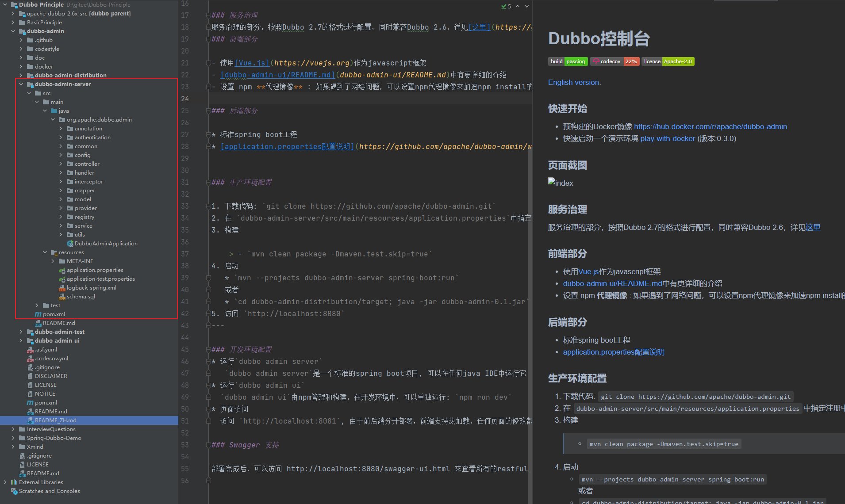Viewport: 845px width, 504px height.
Task: Click the README_ZH.md markdown icon
Action: tap(30, 420)
